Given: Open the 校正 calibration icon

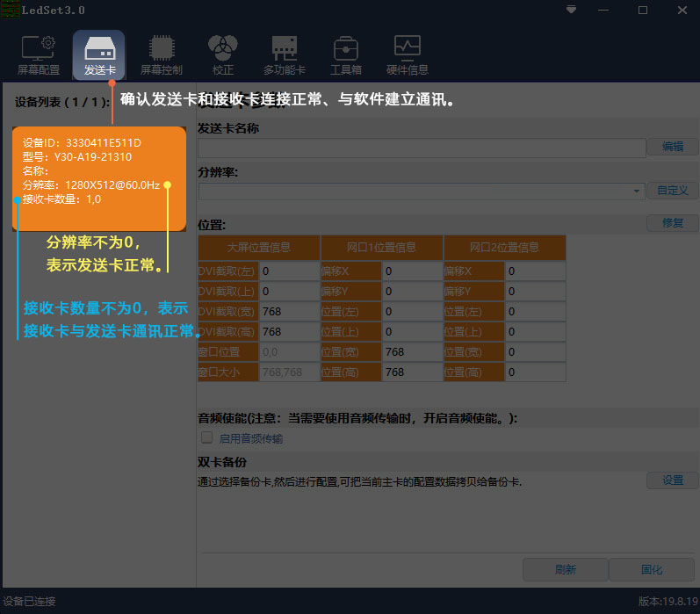Looking at the screenshot, I should [x=223, y=55].
